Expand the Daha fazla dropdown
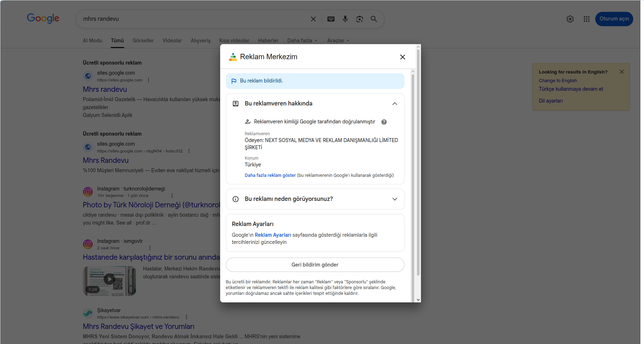 point(302,41)
